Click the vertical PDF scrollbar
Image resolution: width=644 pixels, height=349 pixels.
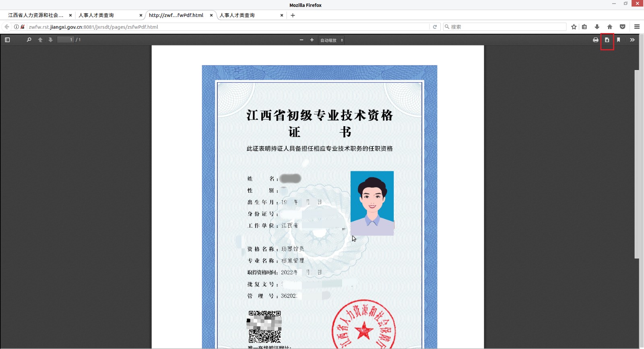click(637, 164)
